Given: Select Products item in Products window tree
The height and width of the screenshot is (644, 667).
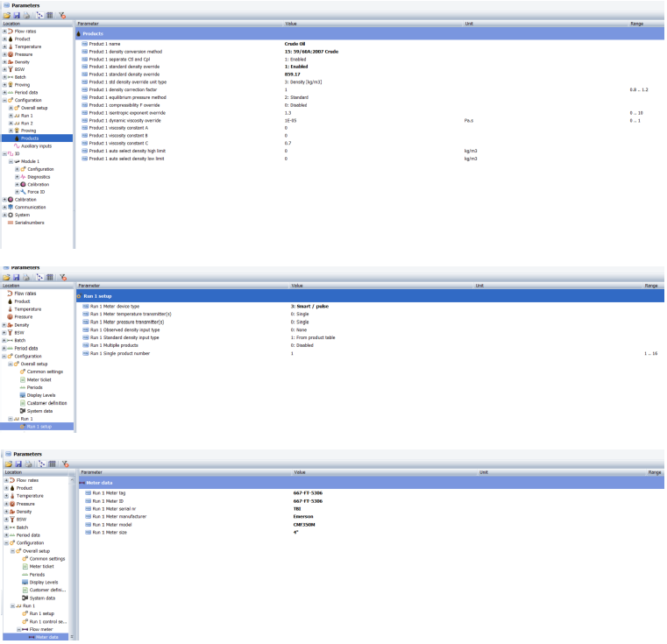Looking at the screenshot, I should 30,138.
